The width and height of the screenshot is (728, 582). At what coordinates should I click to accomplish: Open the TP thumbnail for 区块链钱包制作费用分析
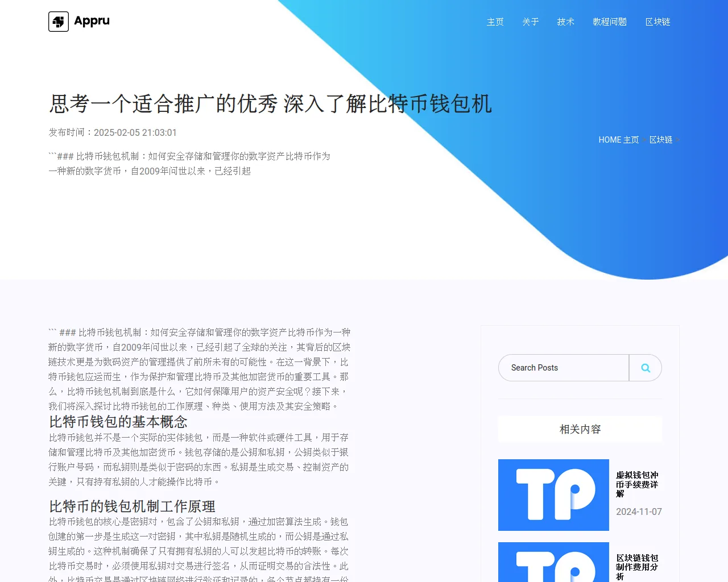tap(553, 562)
